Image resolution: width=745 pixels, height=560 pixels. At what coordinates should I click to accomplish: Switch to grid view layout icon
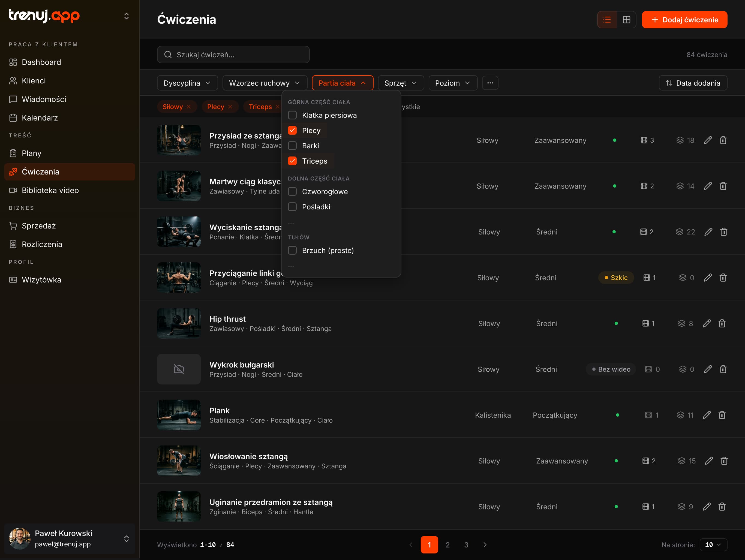(626, 20)
